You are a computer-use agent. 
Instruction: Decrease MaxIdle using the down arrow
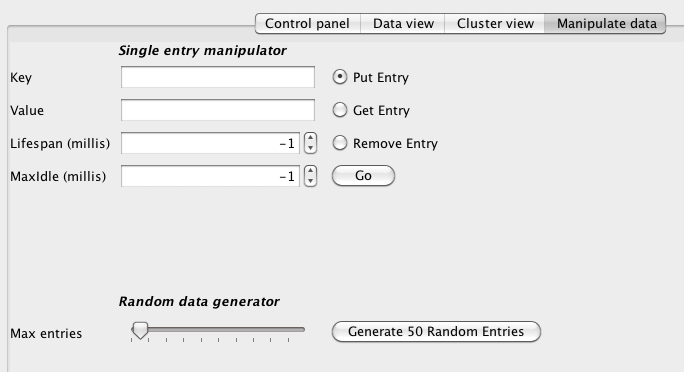point(310,181)
